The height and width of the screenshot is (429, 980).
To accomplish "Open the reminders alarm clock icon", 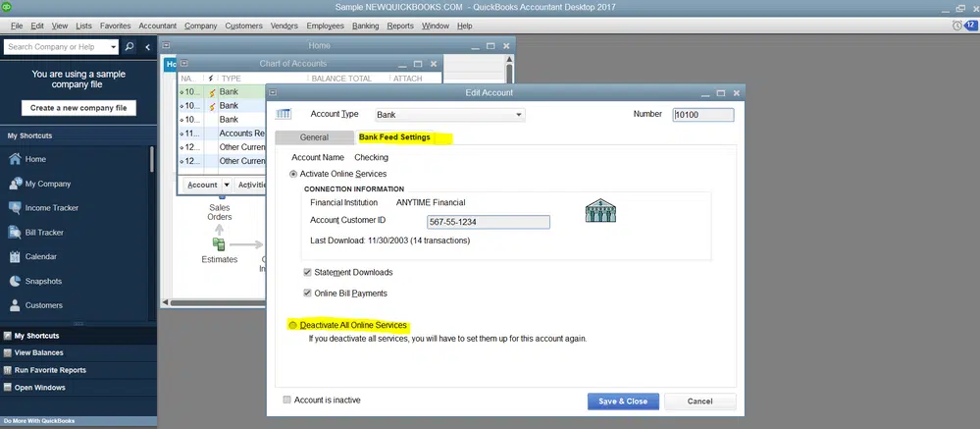I will point(956,26).
